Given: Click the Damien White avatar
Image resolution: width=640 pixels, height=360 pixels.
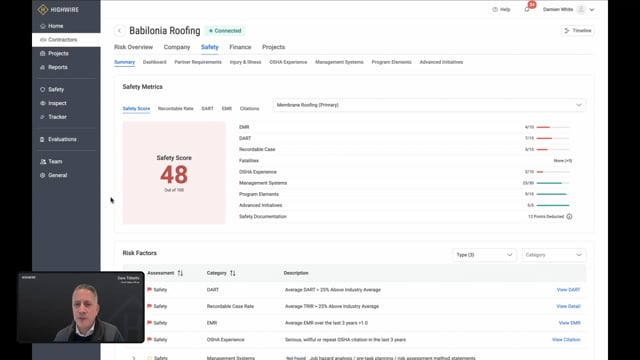Looking at the screenshot, I should point(581,9).
